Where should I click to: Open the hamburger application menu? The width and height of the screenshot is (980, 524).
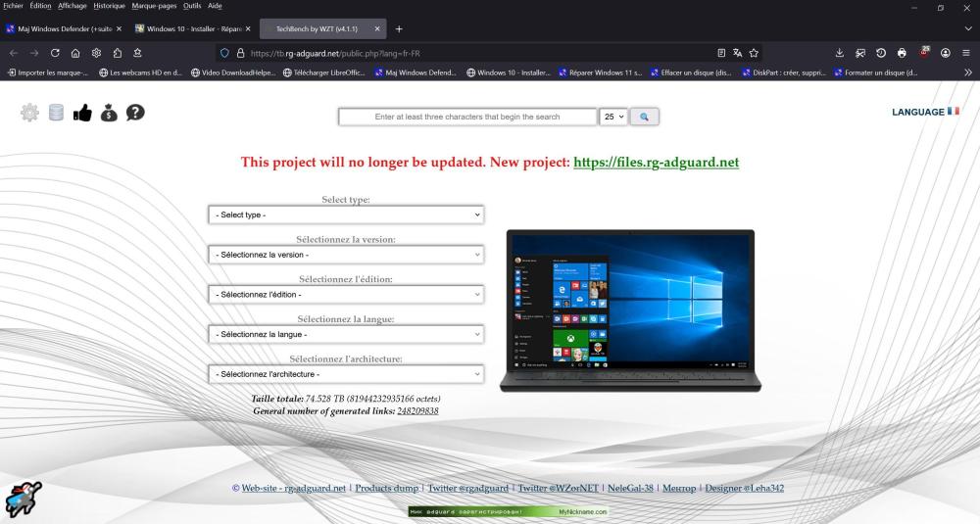966,53
